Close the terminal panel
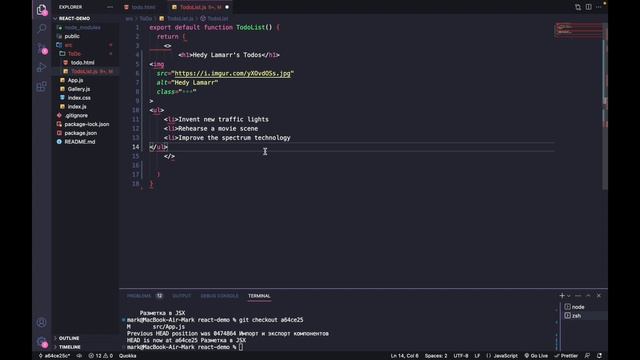640x360 pixels. pos(599,296)
